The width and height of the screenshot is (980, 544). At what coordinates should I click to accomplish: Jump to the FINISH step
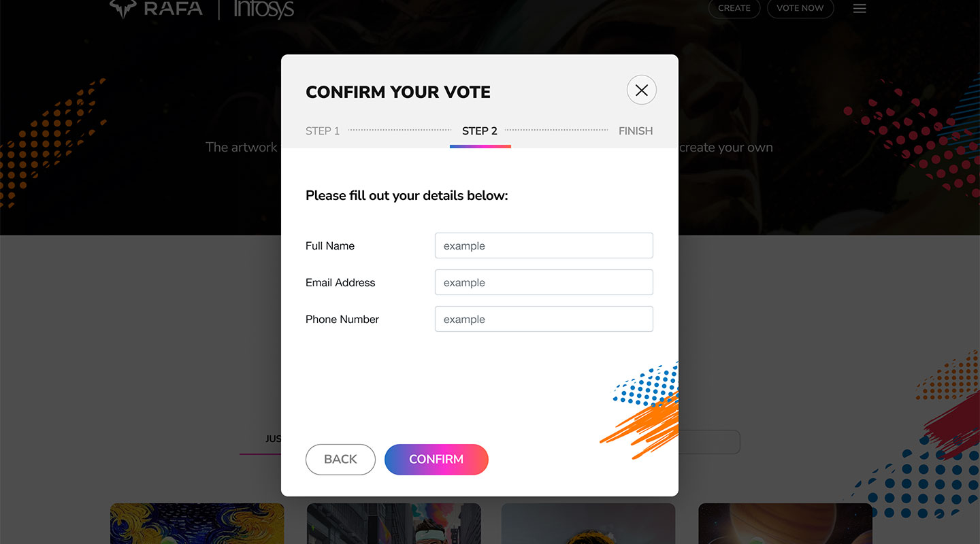coord(635,131)
